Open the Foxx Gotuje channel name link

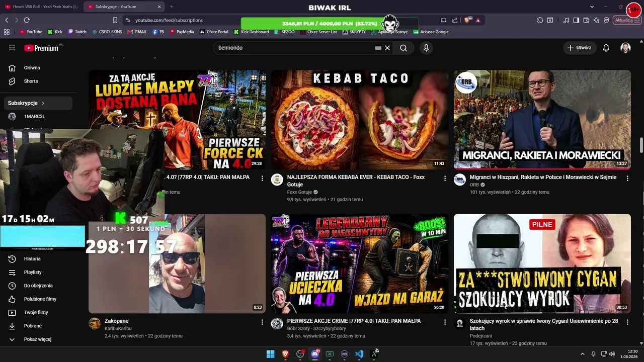click(x=299, y=192)
